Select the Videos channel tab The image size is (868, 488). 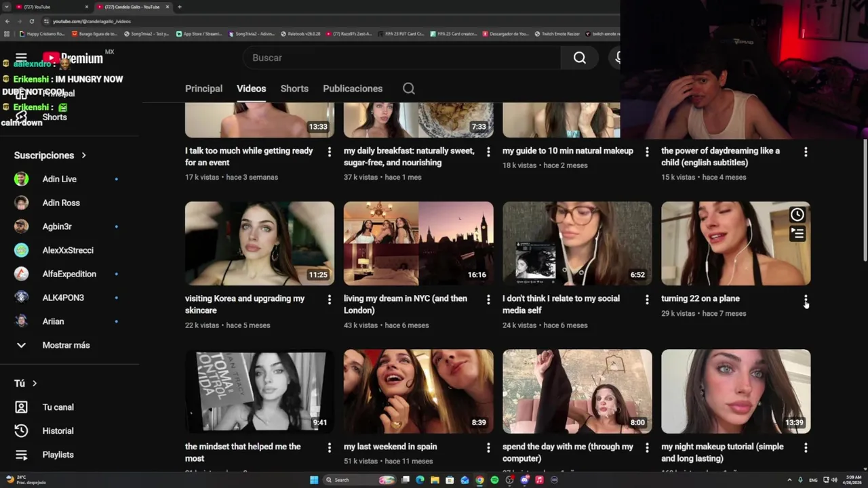point(251,88)
